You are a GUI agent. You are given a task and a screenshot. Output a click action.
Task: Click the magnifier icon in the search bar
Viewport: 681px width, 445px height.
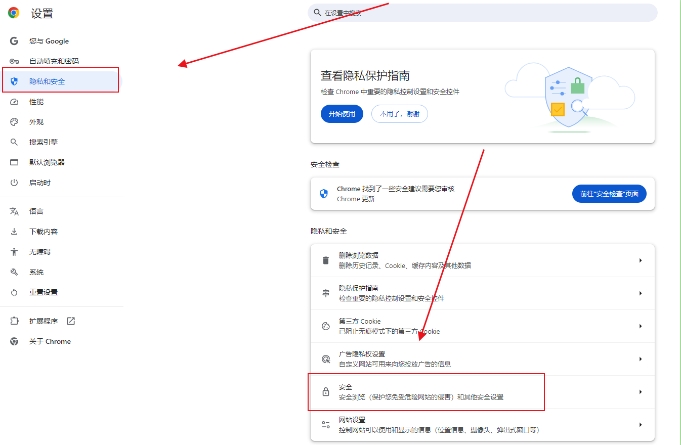click(317, 13)
